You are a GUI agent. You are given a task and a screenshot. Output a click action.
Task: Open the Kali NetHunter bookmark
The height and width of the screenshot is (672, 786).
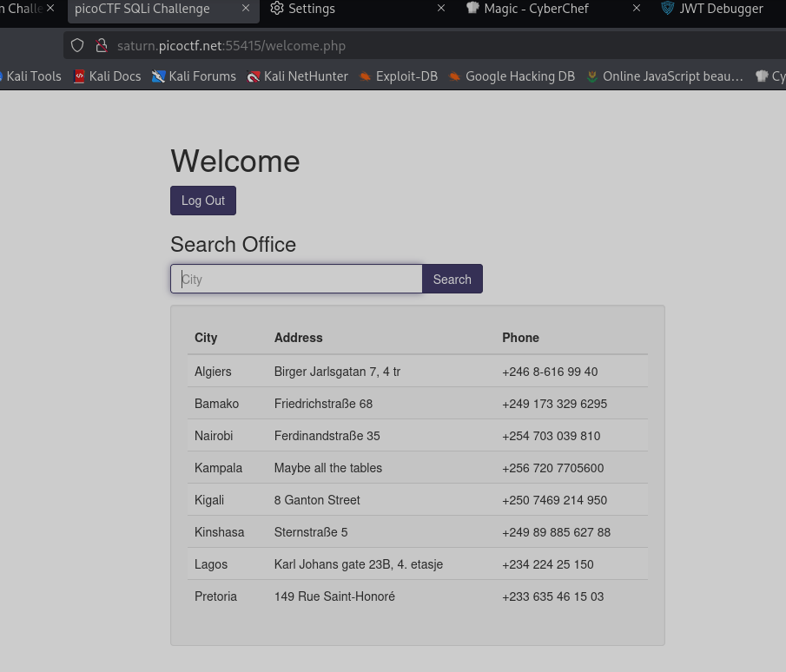click(297, 76)
